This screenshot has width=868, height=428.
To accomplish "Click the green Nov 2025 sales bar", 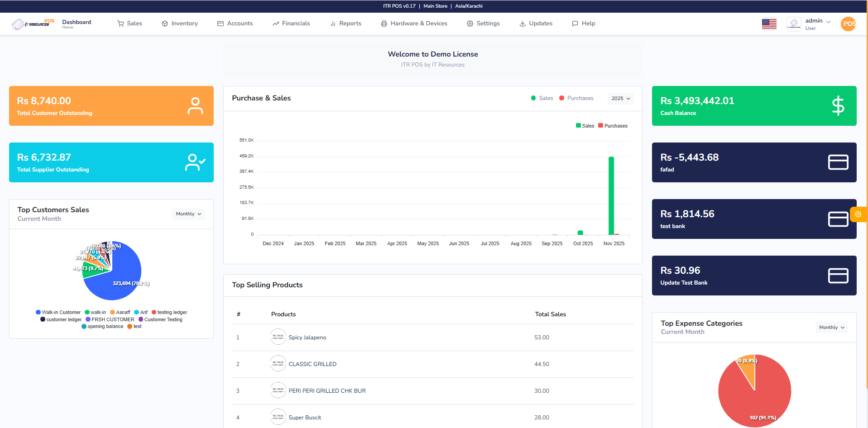I will coord(611,195).
